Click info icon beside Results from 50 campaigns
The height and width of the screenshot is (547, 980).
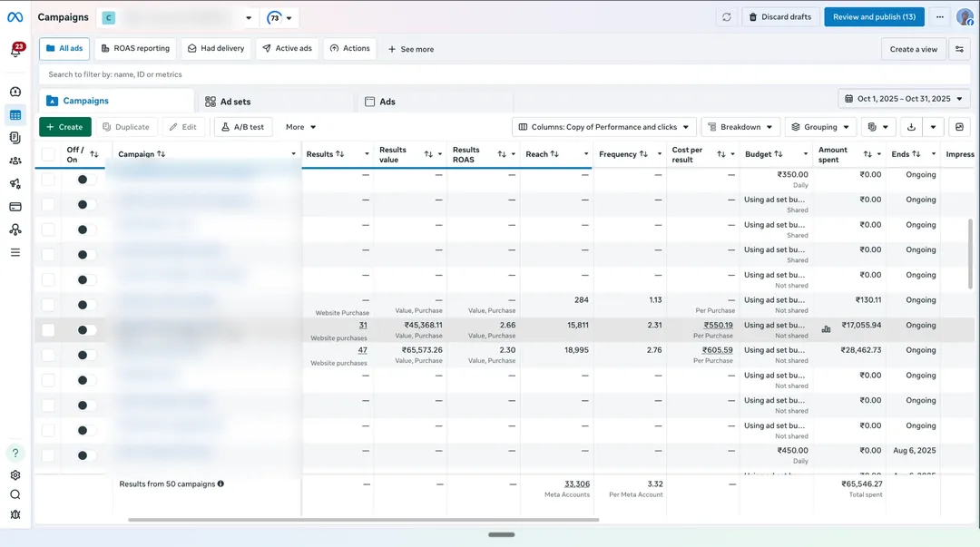tap(220, 484)
